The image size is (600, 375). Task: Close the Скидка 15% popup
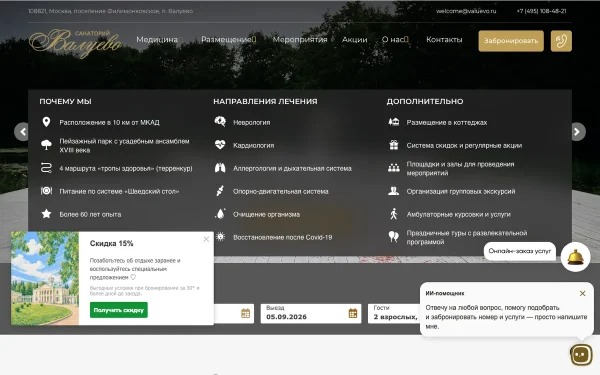click(x=206, y=239)
